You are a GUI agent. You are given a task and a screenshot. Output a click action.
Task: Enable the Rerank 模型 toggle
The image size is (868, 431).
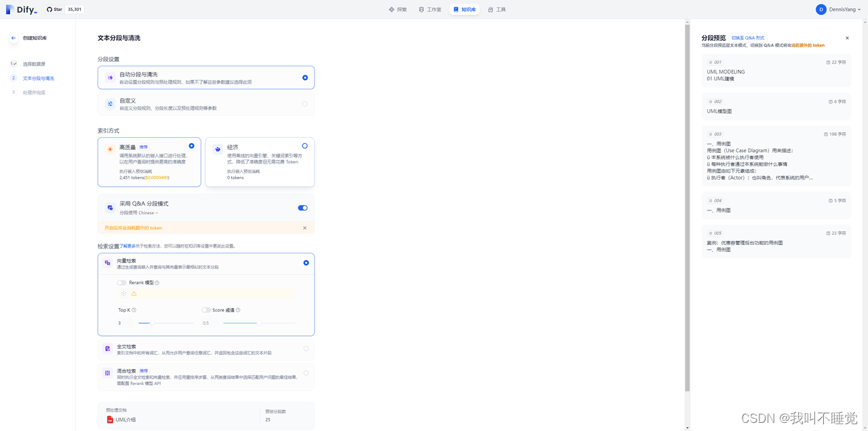tap(121, 283)
